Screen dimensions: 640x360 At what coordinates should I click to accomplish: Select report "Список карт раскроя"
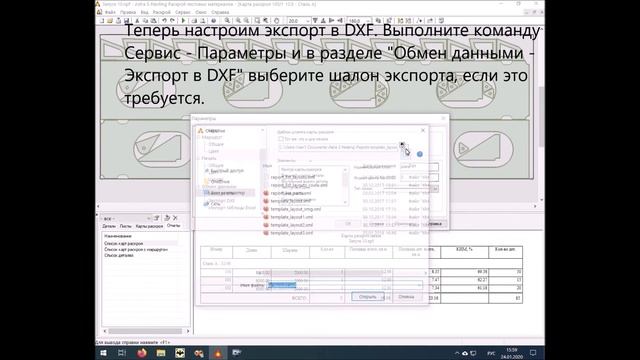coord(124,243)
